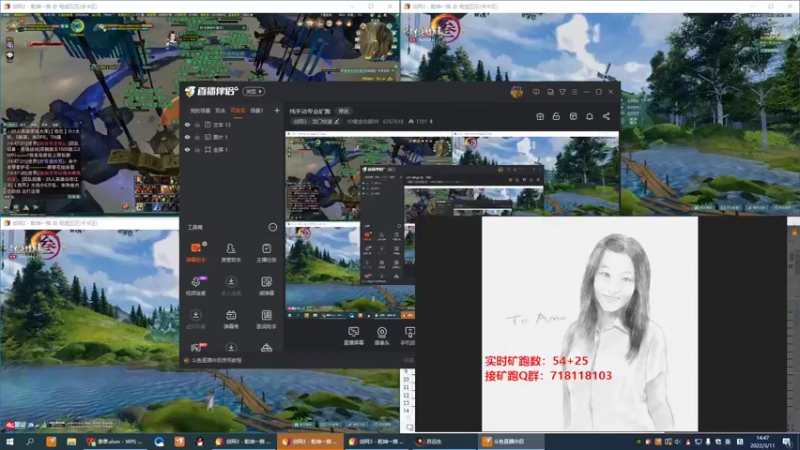Click the message icon in the title bar
800x450 pixels.
pos(536,92)
